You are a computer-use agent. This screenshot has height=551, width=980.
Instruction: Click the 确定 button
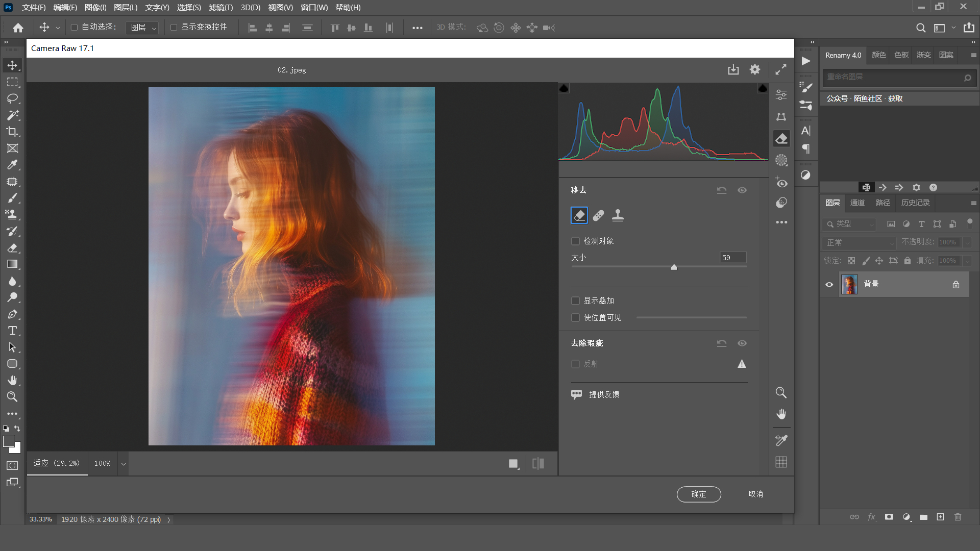click(x=699, y=494)
